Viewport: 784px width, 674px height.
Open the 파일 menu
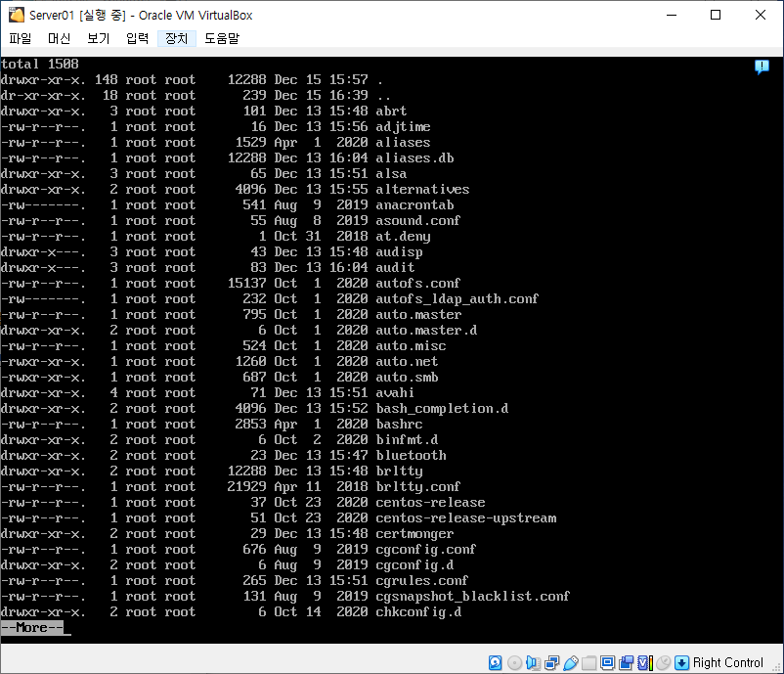(20, 38)
